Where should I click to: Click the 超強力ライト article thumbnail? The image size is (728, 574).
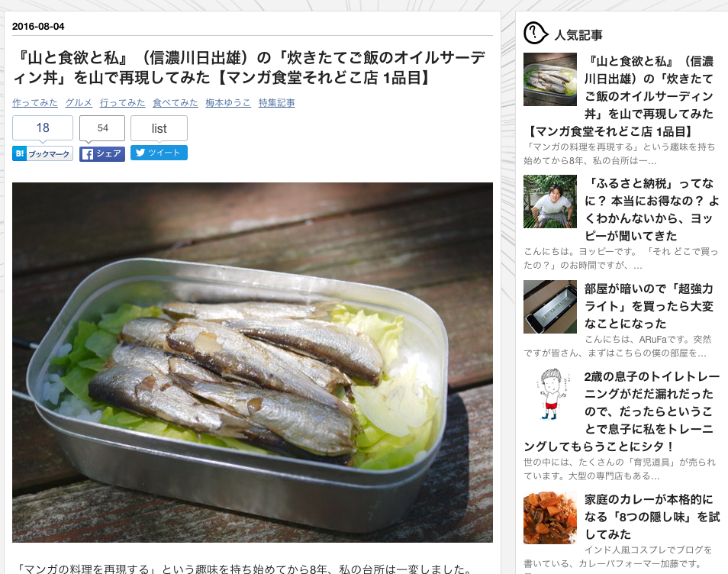pyautogui.click(x=550, y=307)
